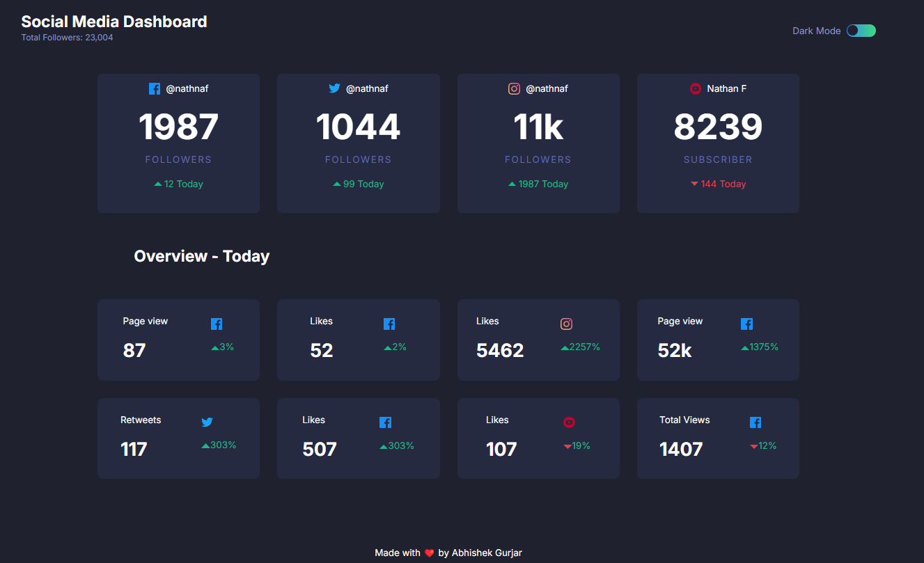Click the 2257% percentage
The width and height of the screenshot is (924, 563).
point(585,347)
